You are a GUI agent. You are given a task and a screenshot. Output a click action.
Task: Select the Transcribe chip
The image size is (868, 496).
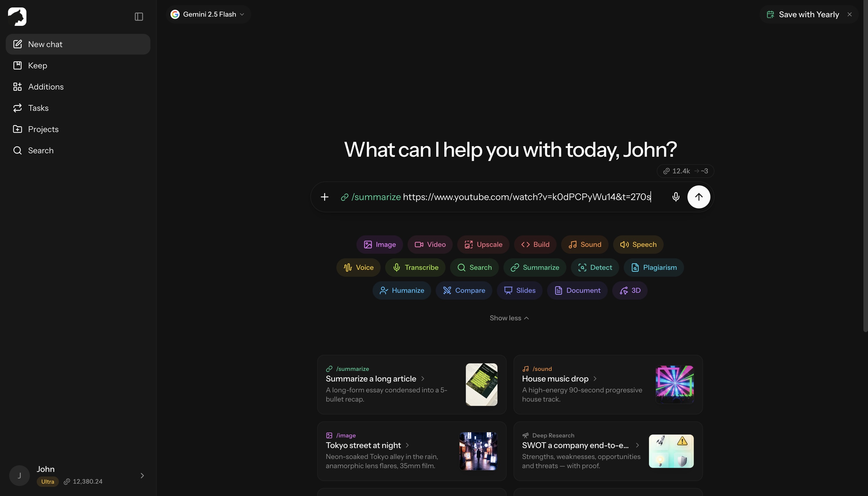(415, 268)
